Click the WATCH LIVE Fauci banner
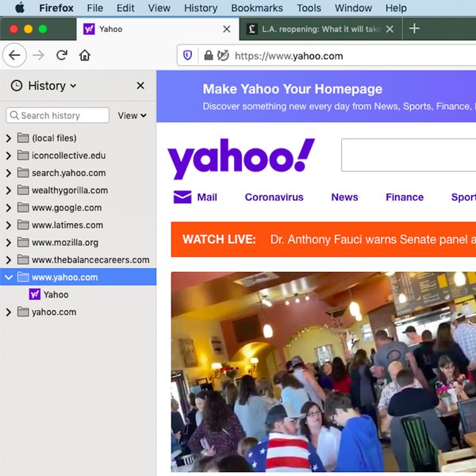This screenshot has width=476, height=476. tap(324, 240)
